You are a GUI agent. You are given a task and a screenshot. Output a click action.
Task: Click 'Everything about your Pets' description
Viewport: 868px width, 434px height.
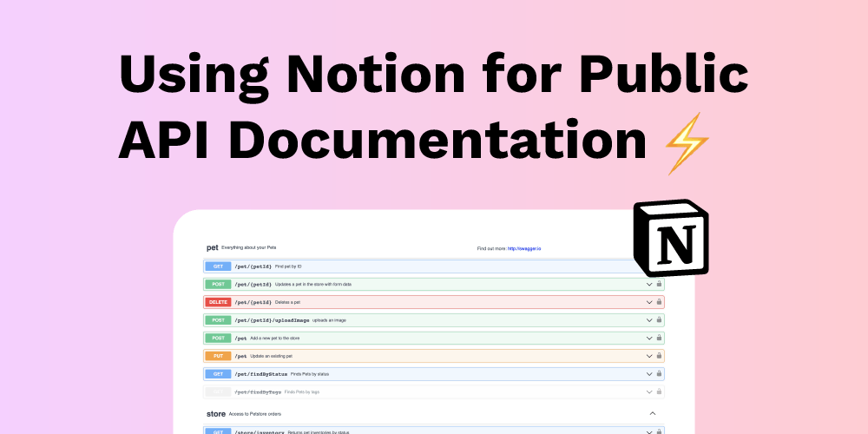248,247
